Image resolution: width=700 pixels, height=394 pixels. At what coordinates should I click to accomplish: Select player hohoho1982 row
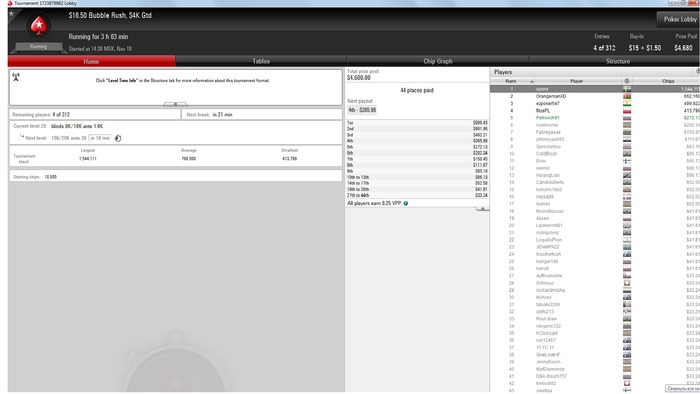595,190
